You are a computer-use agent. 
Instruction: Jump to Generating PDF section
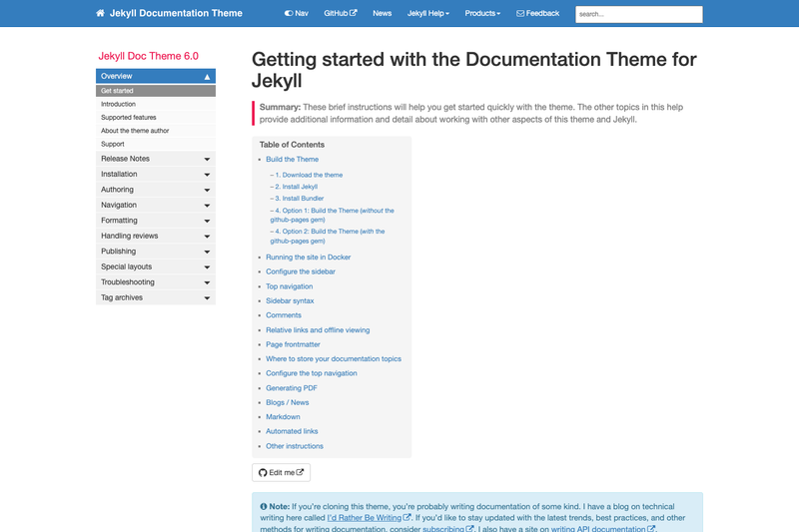point(292,388)
